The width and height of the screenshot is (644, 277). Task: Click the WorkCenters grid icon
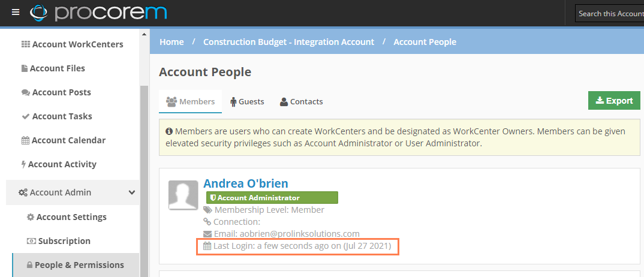tap(25, 44)
